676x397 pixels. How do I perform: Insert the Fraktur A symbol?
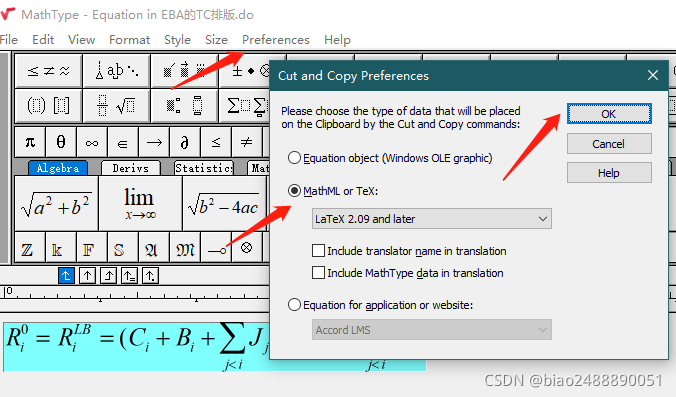coord(154,247)
